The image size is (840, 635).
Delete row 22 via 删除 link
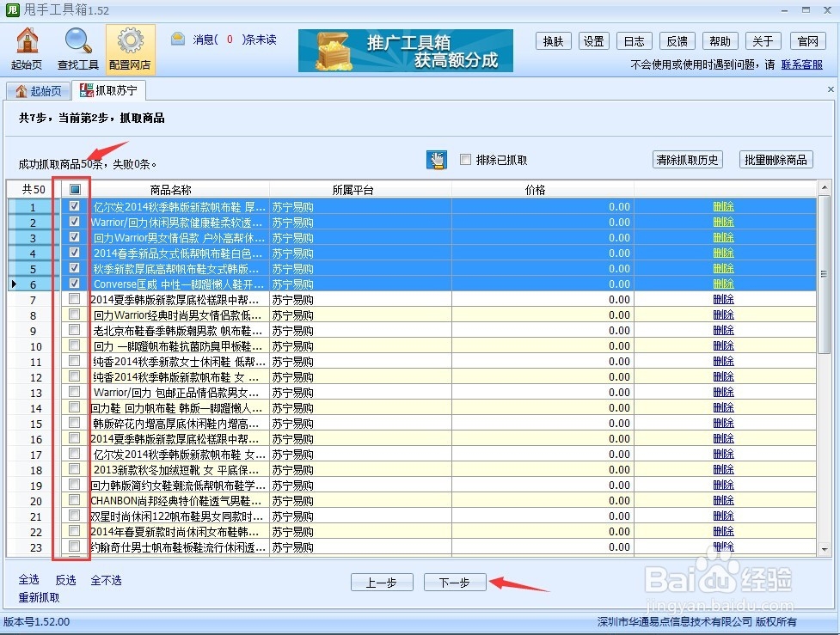tap(723, 531)
